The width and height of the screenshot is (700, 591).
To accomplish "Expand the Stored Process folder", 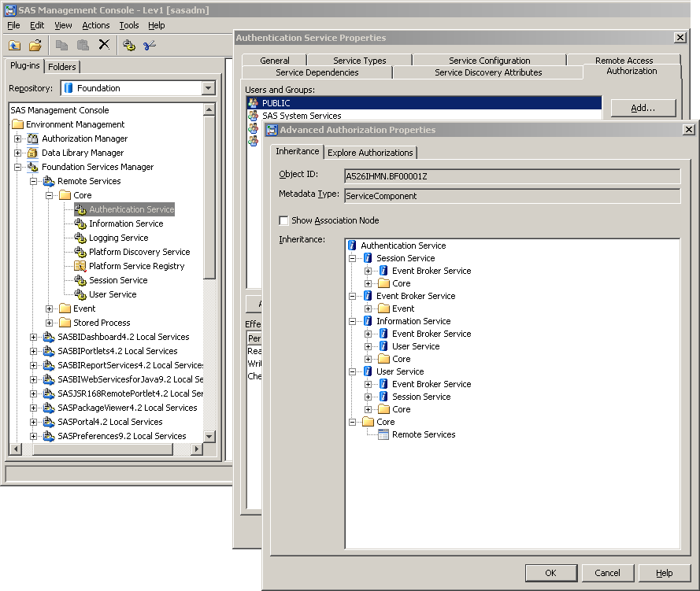I will tap(50, 323).
